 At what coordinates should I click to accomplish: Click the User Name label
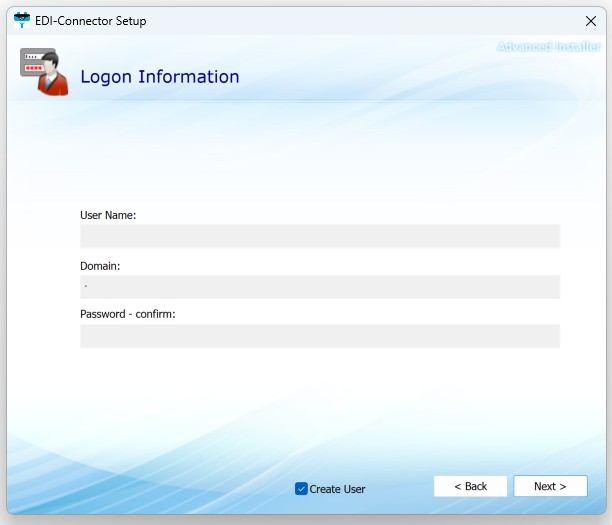tap(108, 215)
